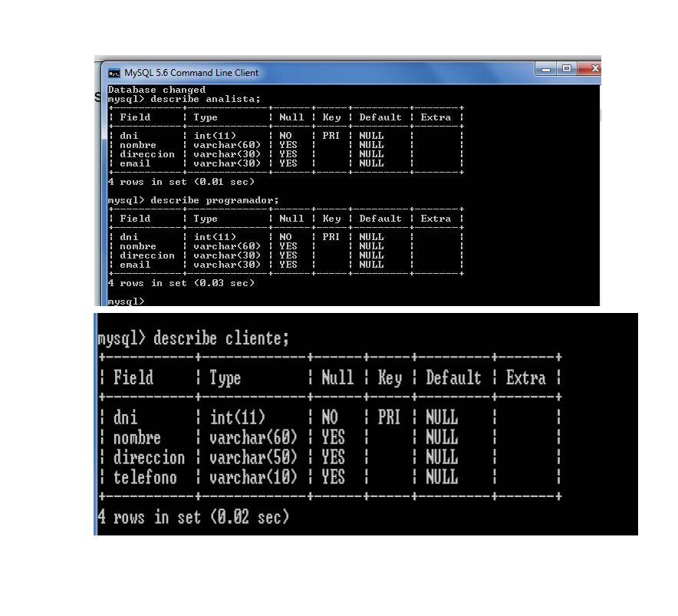
Task: Click the '4 rows in set (0.02 sec)' line
Action: [193, 517]
